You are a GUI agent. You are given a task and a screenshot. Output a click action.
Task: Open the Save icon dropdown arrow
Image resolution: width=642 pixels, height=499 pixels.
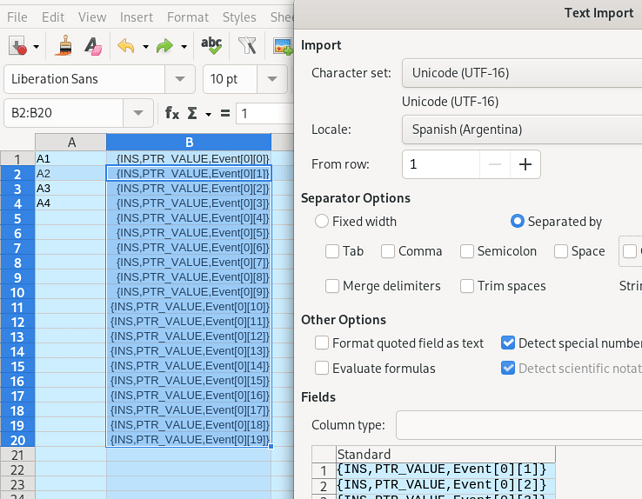pos(36,47)
